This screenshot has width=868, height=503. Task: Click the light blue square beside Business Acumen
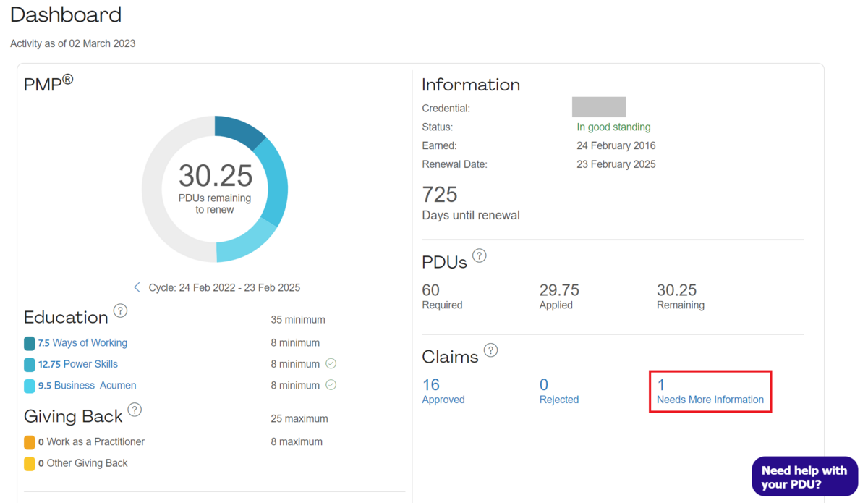29,385
